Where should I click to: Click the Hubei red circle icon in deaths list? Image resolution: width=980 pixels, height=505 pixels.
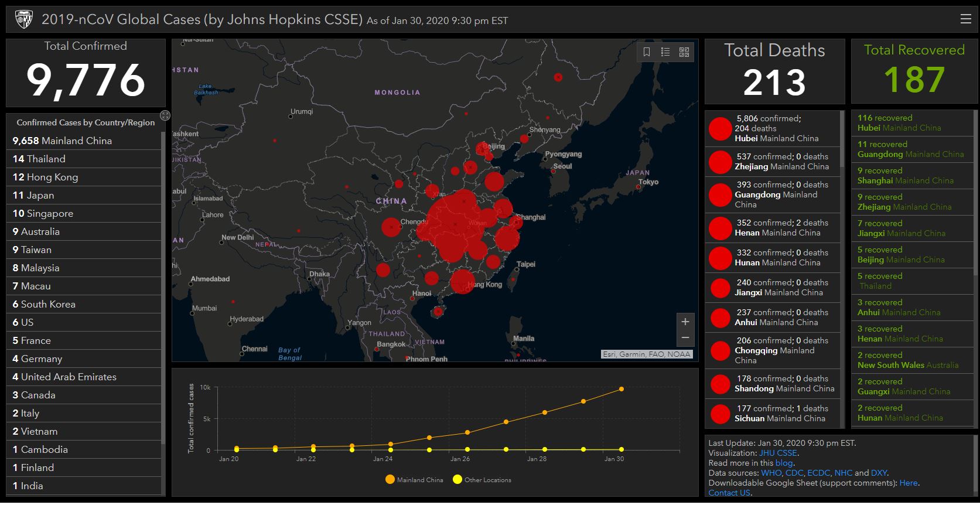tap(720, 129)
